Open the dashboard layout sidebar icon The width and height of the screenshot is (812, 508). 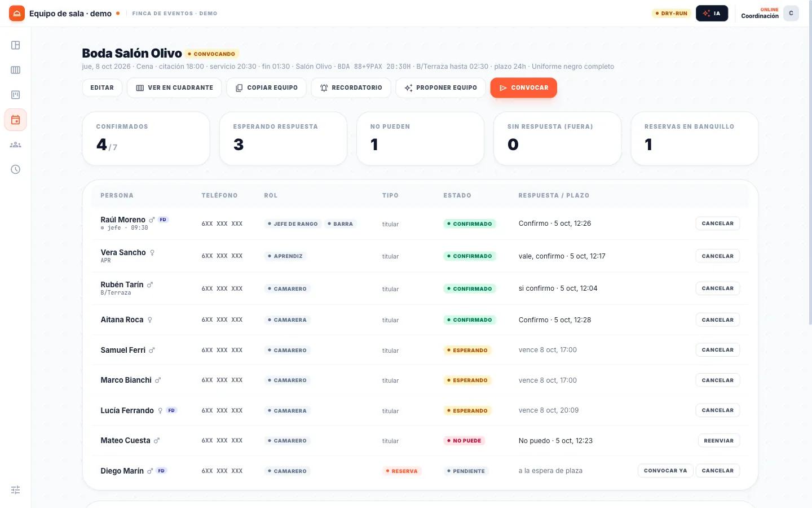pyautogui.click(x=16, y=45)
